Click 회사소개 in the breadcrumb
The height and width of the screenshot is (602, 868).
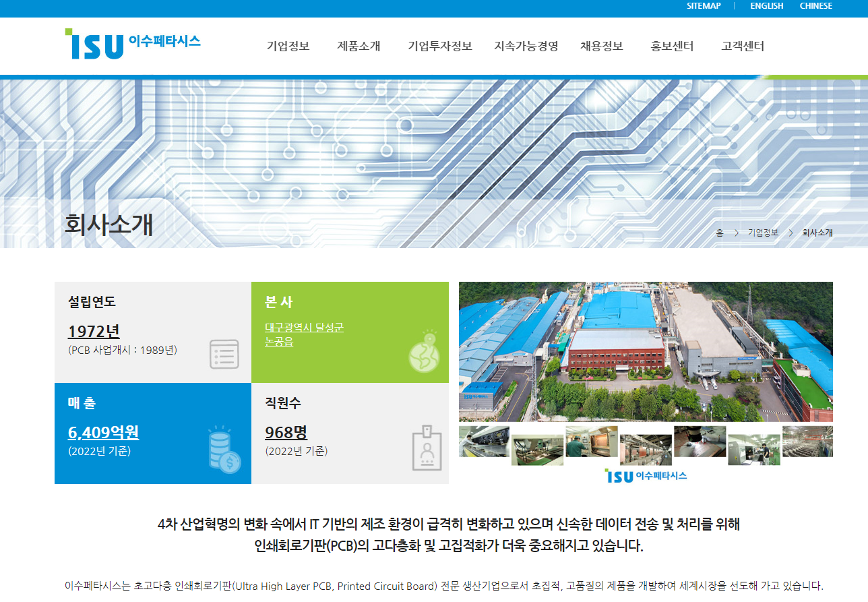tap(817, 233)
